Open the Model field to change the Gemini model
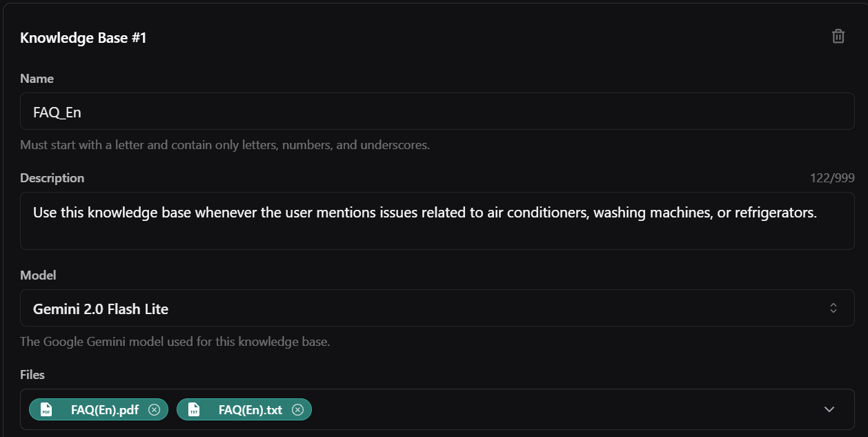Image resolution: width=868 pixels, height=437 pixels. 435,308
